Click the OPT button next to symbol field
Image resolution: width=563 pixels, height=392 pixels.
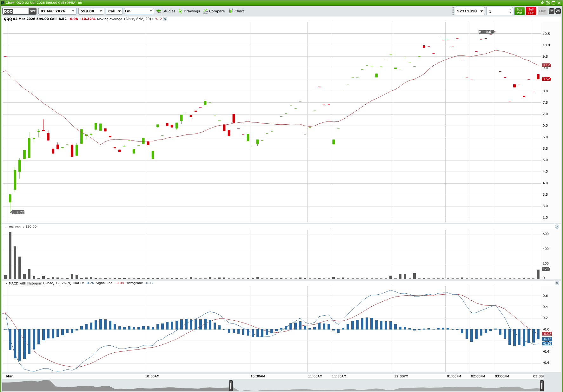tap(33, 11)
